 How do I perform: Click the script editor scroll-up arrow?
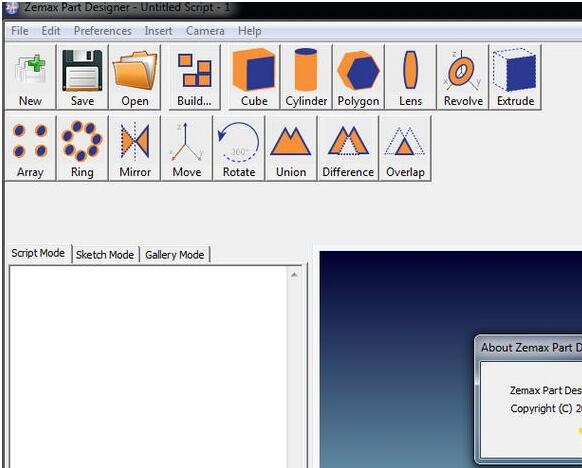(x=294, y=275)
